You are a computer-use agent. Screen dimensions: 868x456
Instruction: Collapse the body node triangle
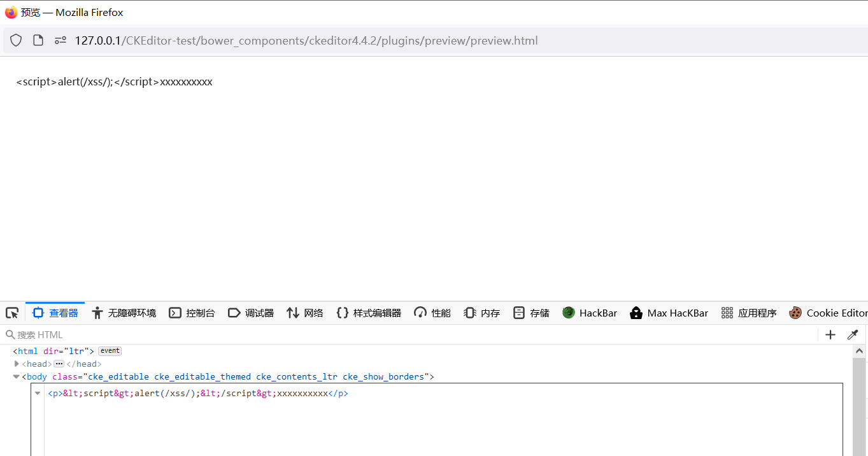(x=17, y=376)
